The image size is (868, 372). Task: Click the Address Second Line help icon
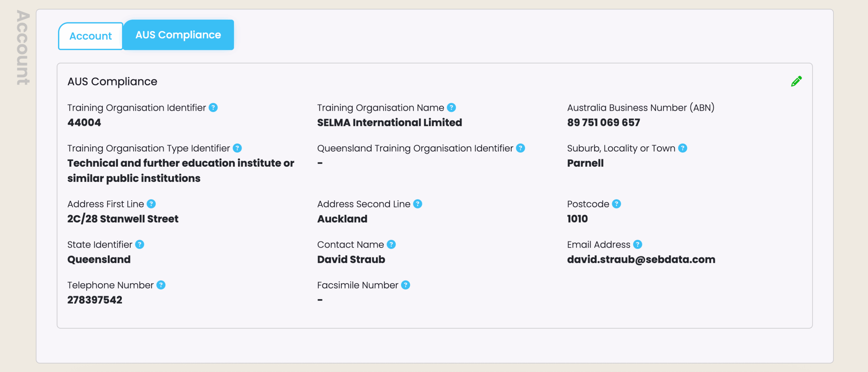tap(418, 204)
